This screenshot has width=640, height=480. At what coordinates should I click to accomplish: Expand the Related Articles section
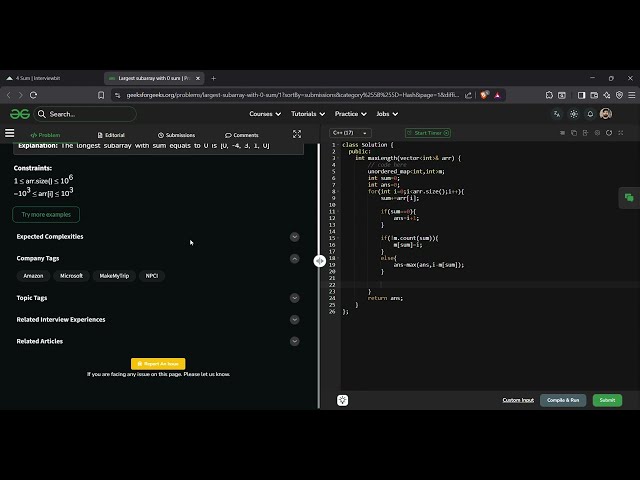pyautogui.click(x=294, y=341)
